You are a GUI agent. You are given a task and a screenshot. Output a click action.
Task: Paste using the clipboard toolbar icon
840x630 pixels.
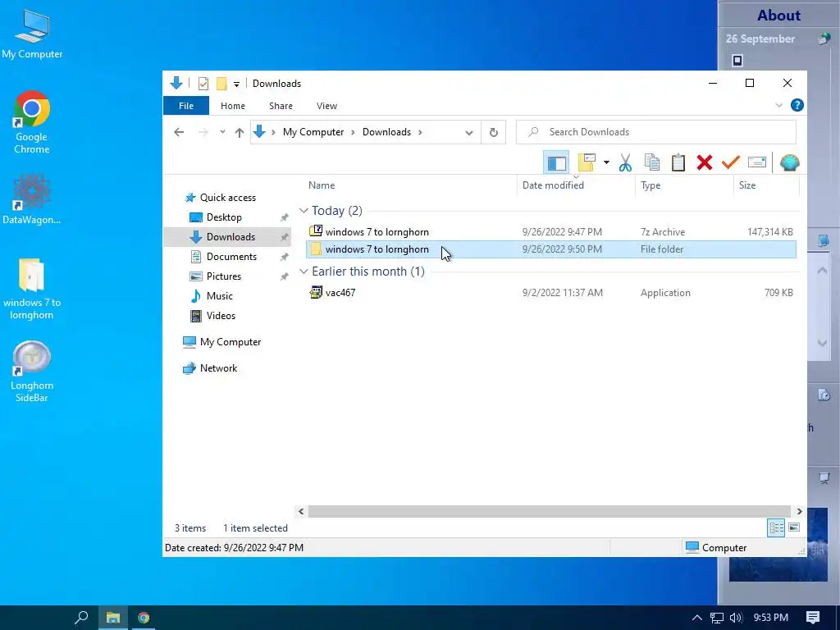click(678, 162)
